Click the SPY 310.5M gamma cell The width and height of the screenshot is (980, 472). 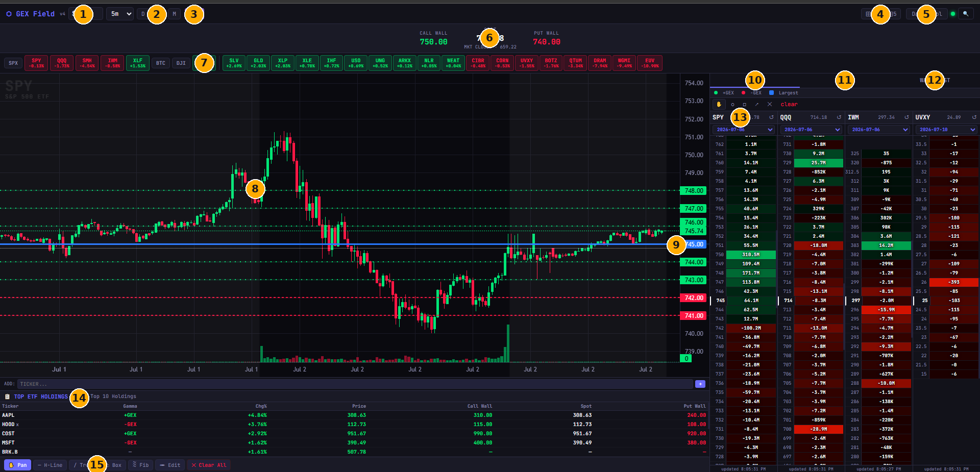point(751,255)
